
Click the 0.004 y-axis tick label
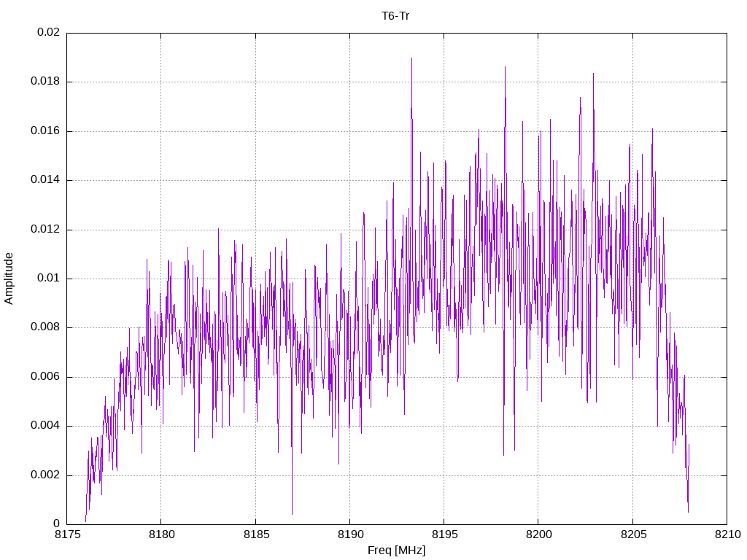[45, 426]
